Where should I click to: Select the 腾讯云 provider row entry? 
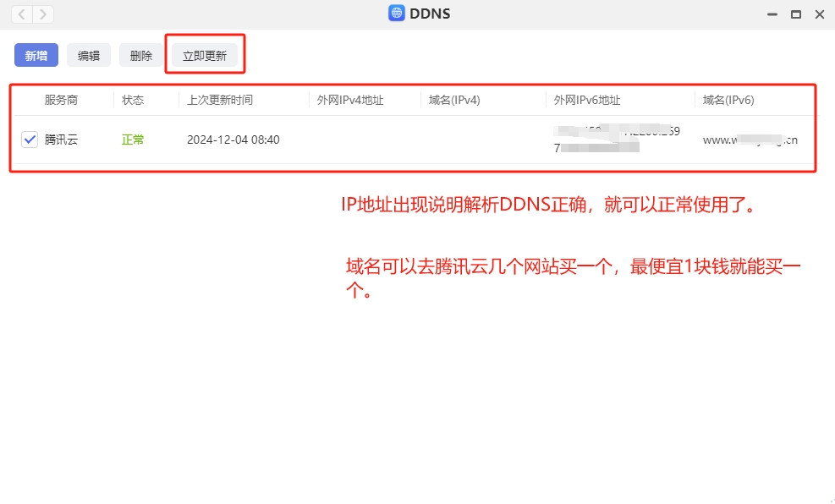(x=61, y=140)
